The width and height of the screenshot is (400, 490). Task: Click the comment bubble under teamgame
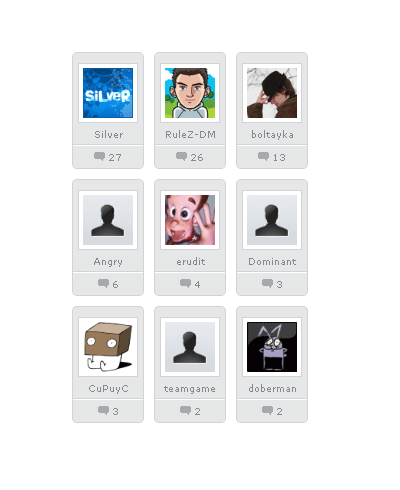[x=185, y=410]
